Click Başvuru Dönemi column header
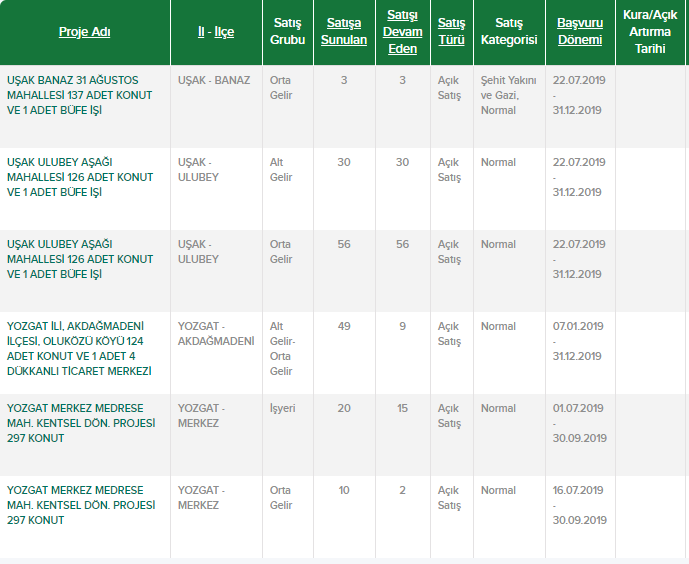Viewport: 689px width, 564px height. coord(579,32)
